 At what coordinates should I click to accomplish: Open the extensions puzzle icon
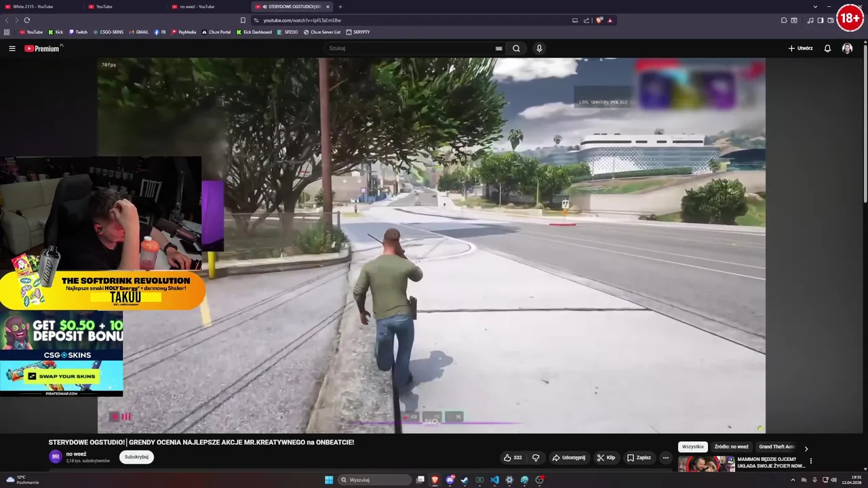784,20
